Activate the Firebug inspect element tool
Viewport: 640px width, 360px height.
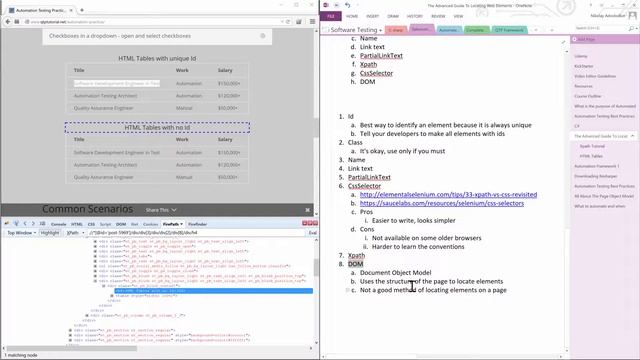click(x=16, y=224)
